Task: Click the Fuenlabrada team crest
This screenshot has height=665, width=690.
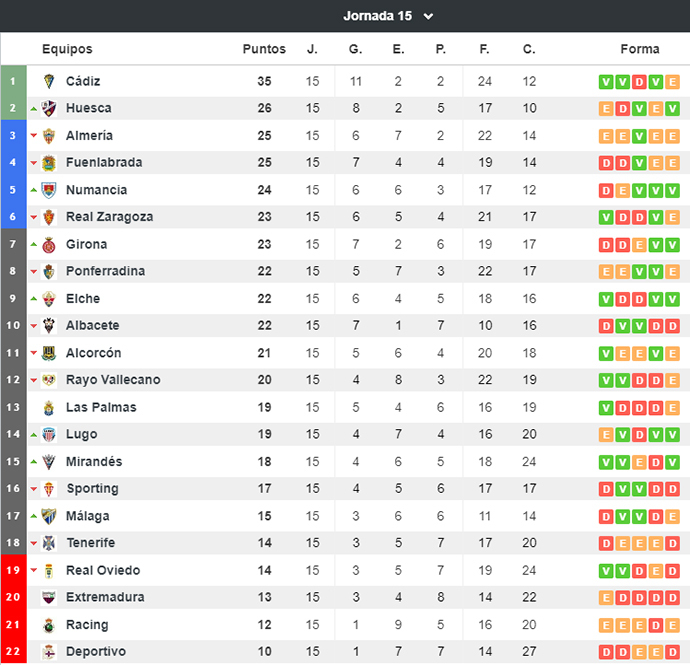Action: coord(49,163)
